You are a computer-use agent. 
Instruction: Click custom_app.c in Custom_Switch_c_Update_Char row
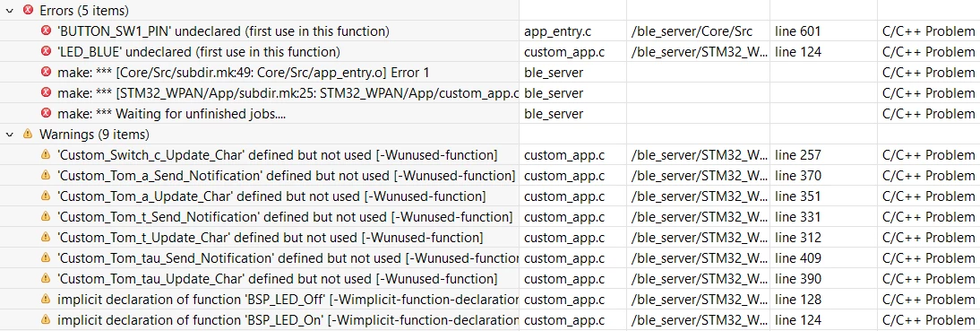(563, 154)
